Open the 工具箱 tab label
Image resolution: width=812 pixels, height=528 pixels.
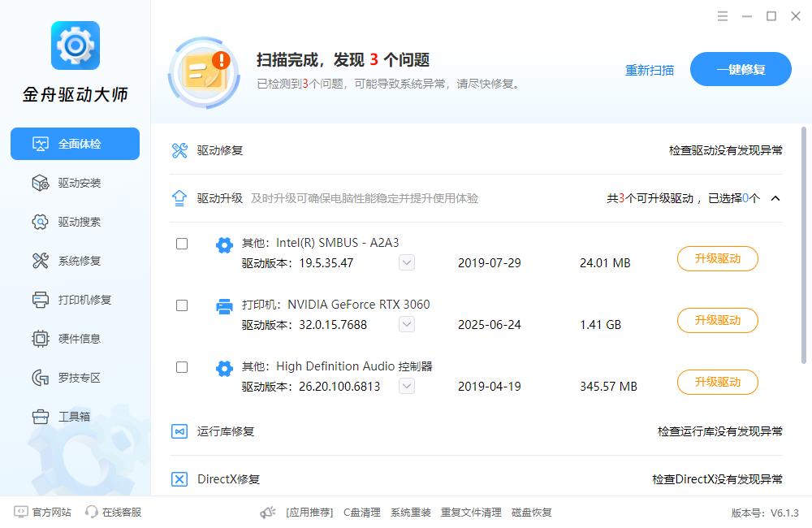74,417
